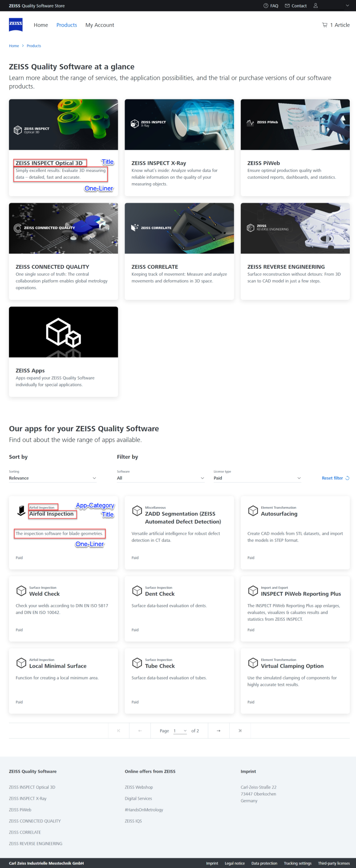Click the Contact envelope icon
Viewport: 356px width, 868px height.
point(287,6)
